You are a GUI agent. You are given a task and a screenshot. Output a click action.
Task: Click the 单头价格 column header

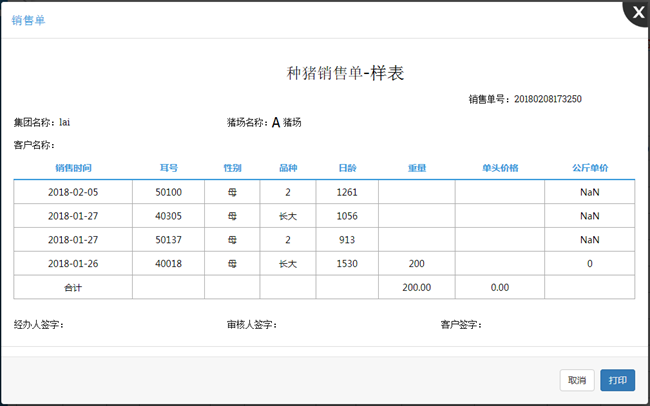point(500,168)
